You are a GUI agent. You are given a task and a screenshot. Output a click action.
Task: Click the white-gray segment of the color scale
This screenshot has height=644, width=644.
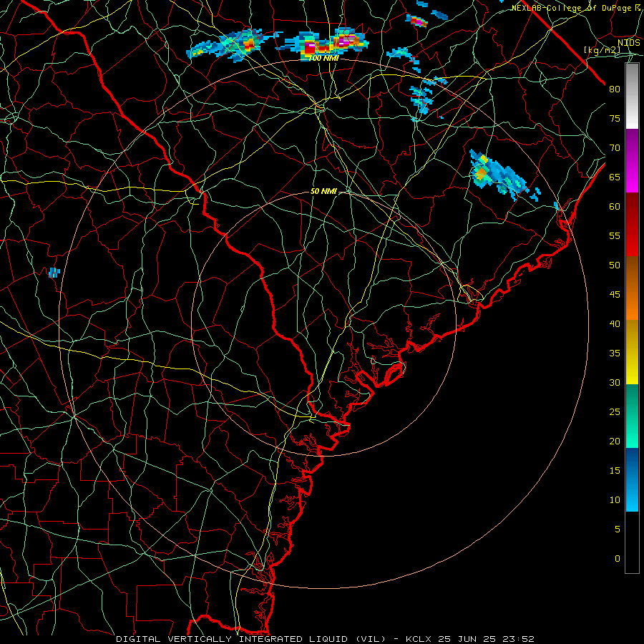632,96
